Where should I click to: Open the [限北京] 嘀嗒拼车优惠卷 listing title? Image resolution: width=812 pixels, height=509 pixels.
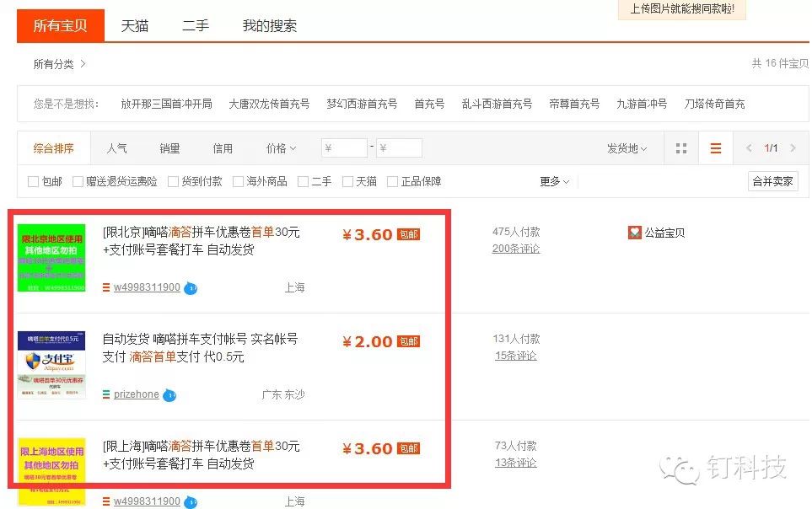(202, 241)
